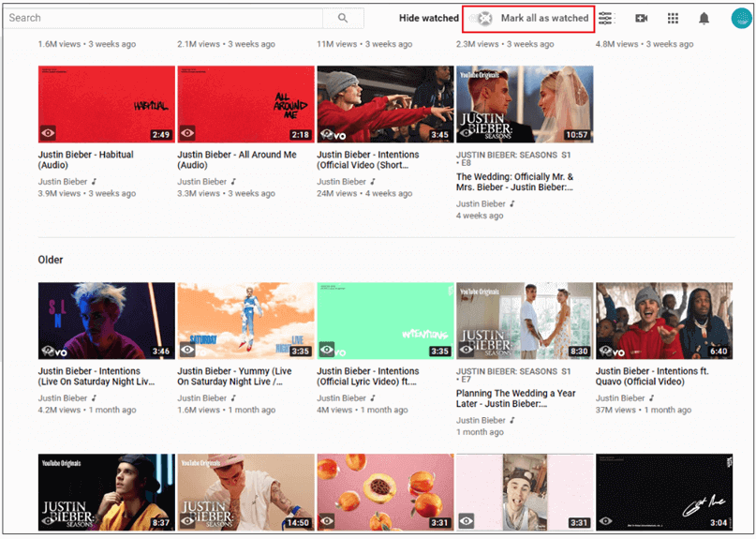
Task: Click the search magnifier button
Action: 343,18
